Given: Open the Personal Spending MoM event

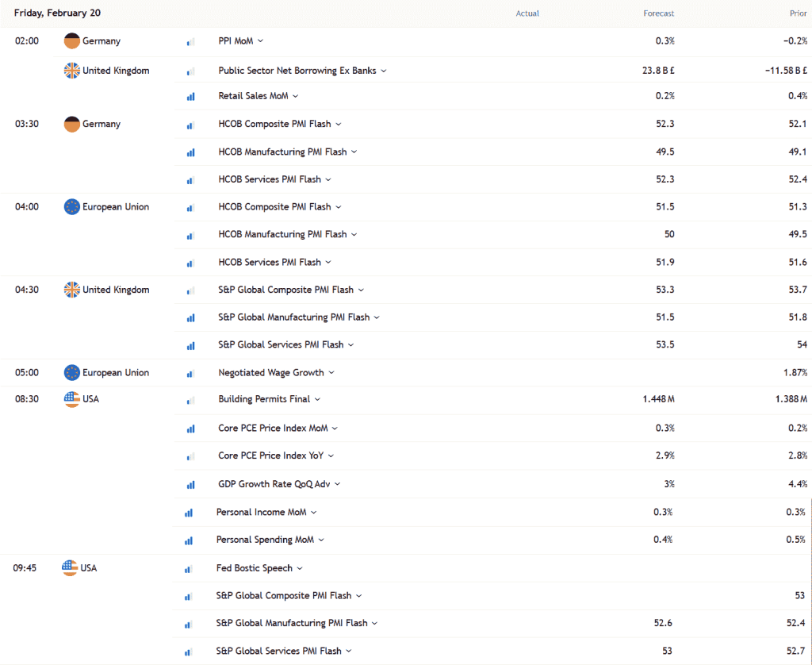Looking at the screenshot, I should click(x=265, y=540).
